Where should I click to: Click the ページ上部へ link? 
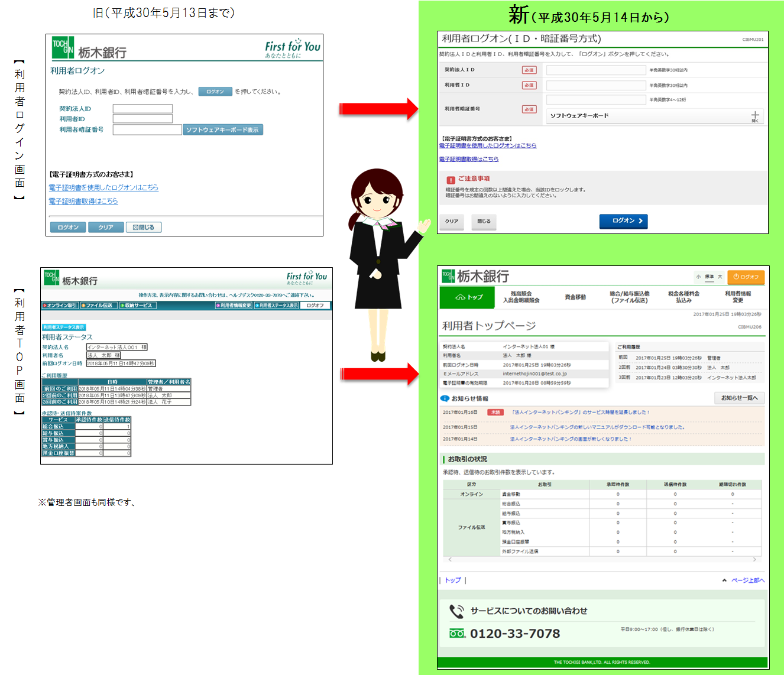tap(747, 580)
